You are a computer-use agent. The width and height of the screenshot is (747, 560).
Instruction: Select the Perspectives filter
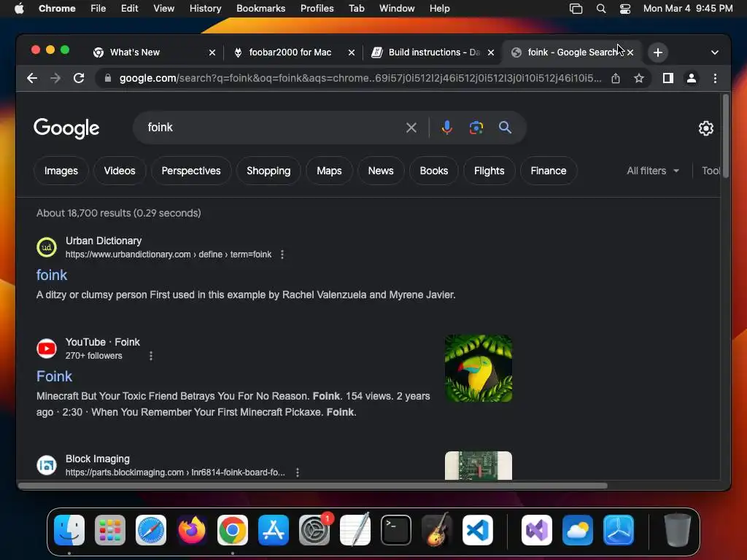coord(191,171)
